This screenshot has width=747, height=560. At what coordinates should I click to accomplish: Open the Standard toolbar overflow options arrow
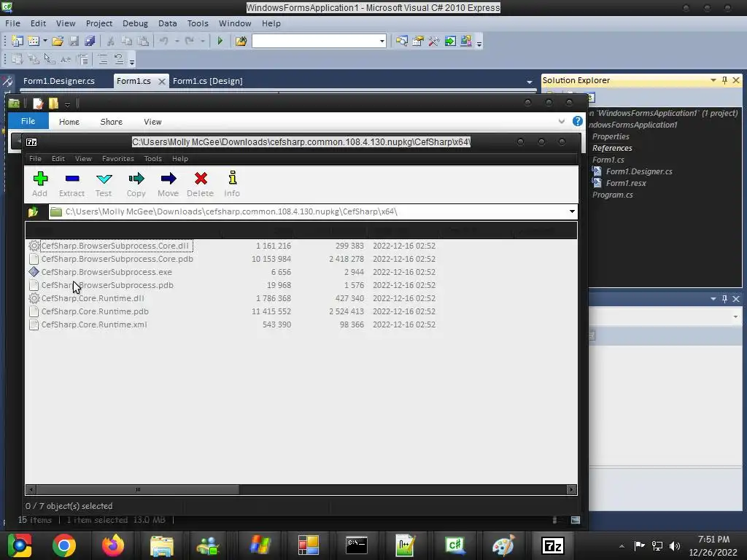point(479,43)
